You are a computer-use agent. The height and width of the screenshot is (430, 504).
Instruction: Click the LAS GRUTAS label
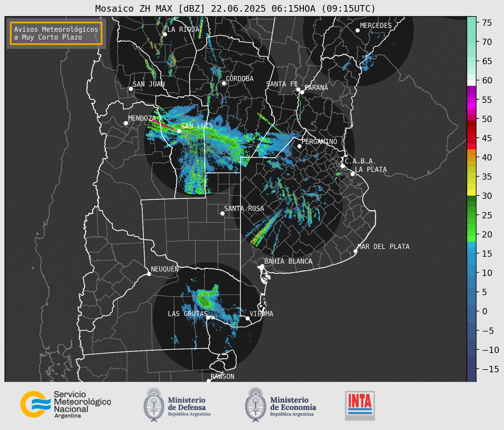[x=188, y=314]
